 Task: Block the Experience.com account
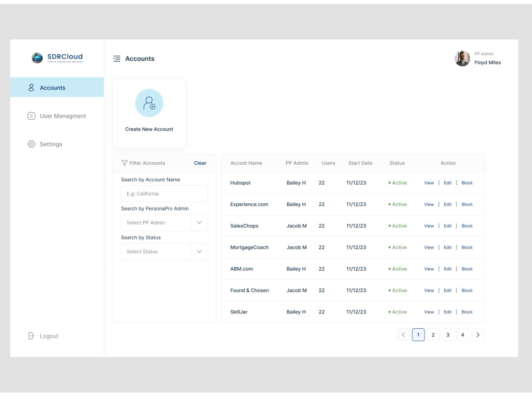pyautogui.click(x=467, y=204)
